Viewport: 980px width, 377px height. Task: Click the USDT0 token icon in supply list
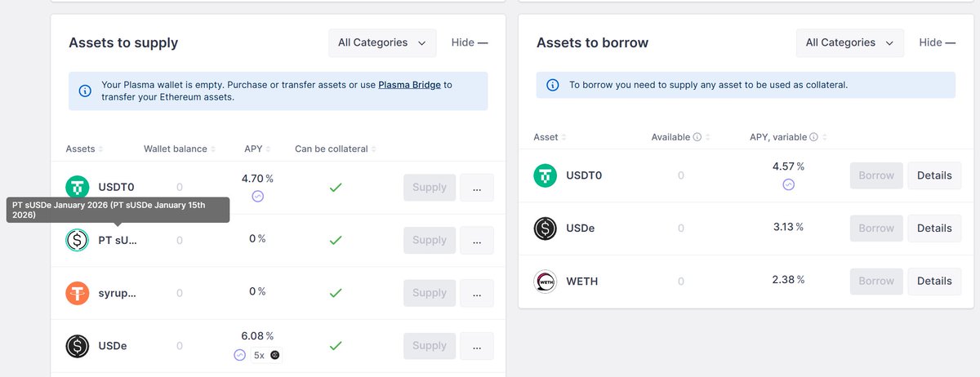coord(78,187)
